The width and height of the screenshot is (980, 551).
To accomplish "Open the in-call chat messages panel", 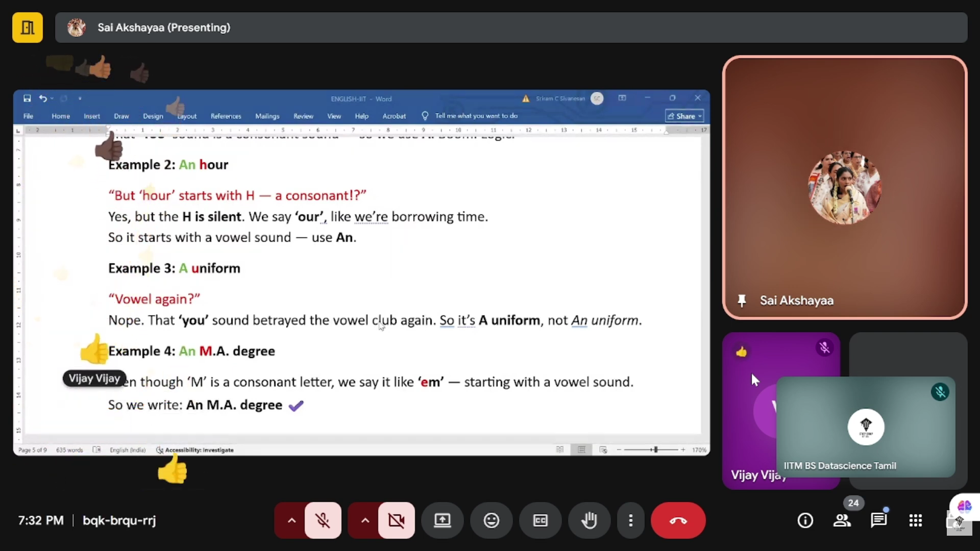I will (x=878, y=520).
